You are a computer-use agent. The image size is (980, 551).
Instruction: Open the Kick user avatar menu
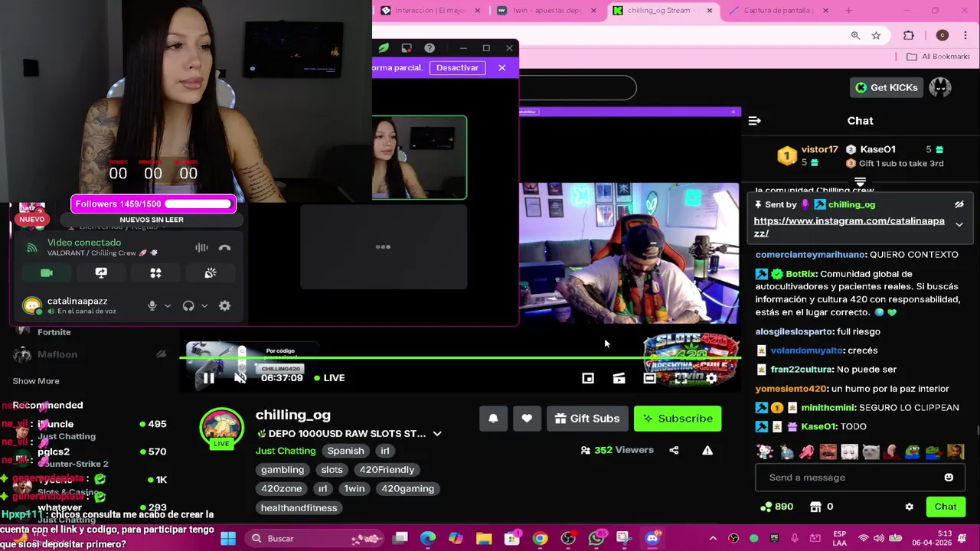940,87
